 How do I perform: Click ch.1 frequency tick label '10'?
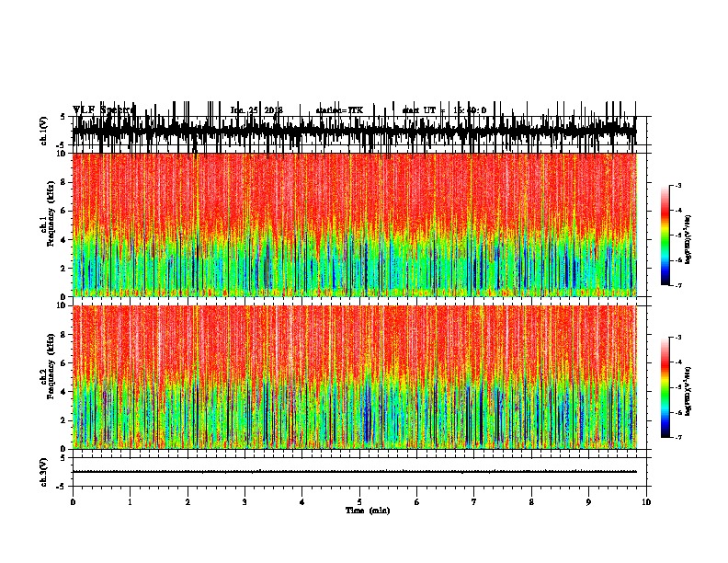(x=63, y=155)
